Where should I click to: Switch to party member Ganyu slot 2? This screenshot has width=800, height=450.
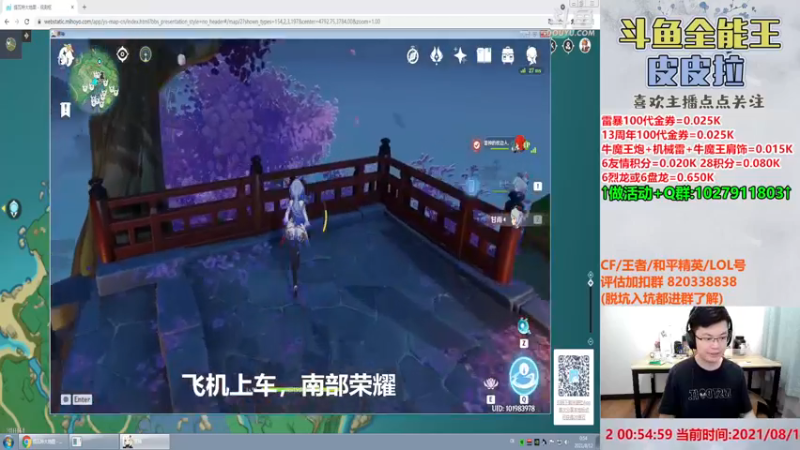point(515,219)
